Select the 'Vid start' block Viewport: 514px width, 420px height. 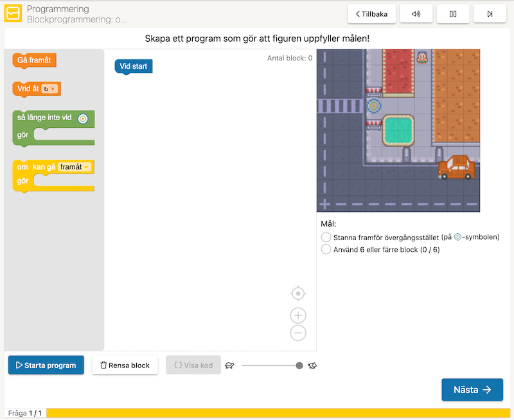pyautogui.click(x=134, y=67)
